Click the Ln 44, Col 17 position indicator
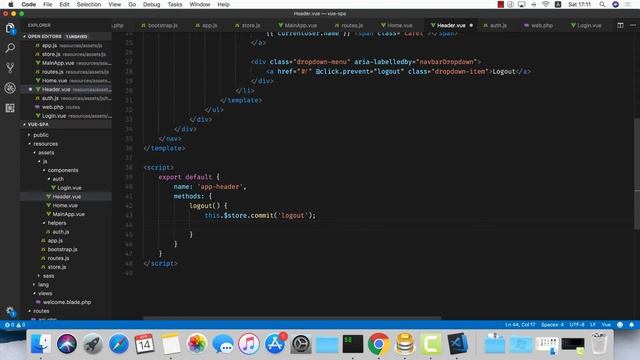640x360 pixels. (520, 325)
